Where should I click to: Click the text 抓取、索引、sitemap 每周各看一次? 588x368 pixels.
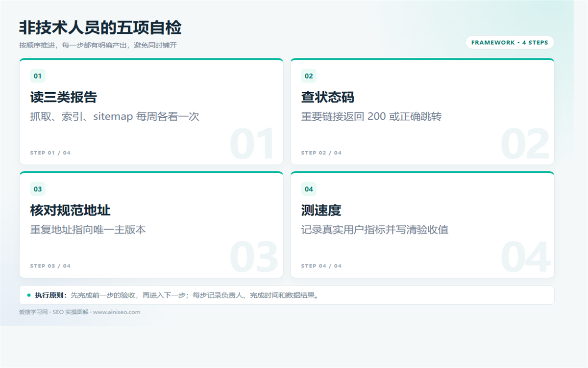click(115, 117)
